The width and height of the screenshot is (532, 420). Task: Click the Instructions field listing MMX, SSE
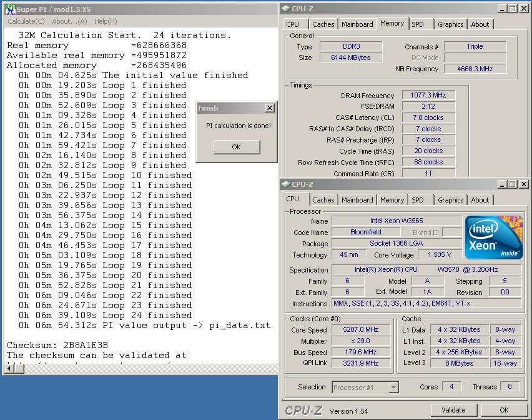click(426, 303)
